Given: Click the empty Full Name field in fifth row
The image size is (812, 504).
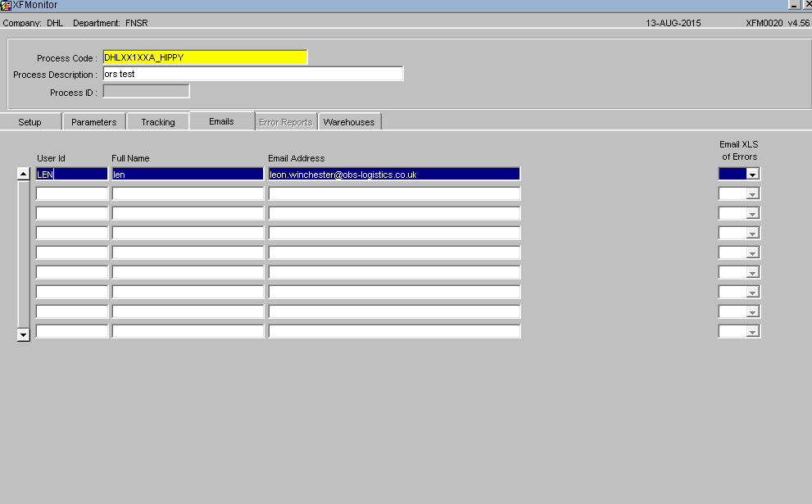Looking at the screenshot, I should point(188,252).
